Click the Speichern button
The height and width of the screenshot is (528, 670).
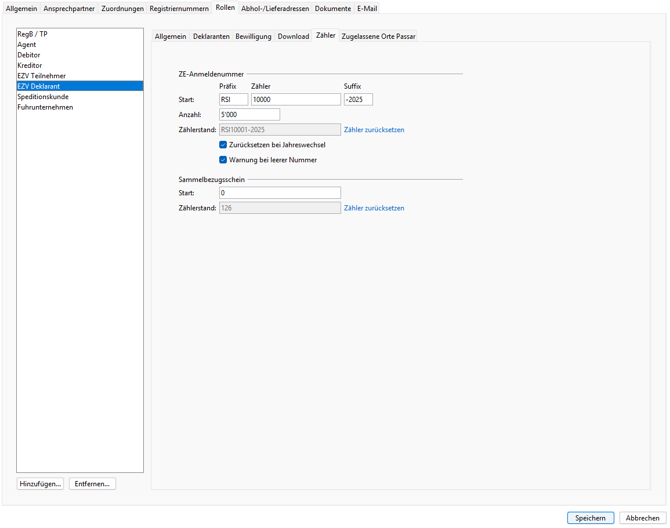pyautogui.click(x=590, y=518)
